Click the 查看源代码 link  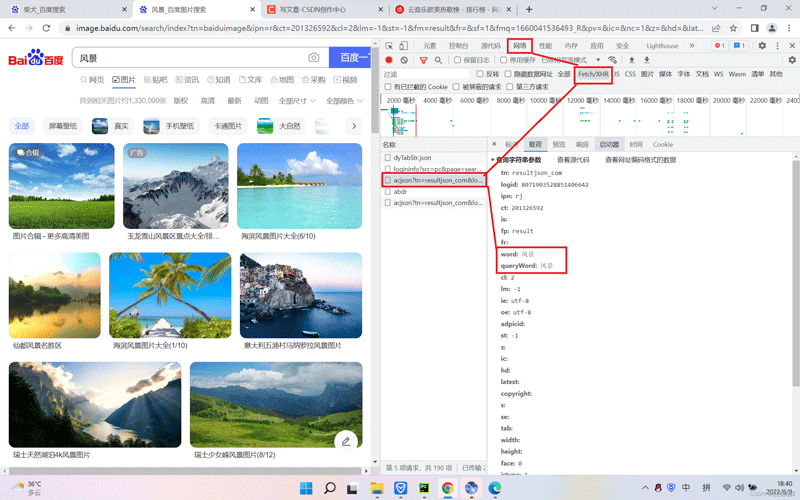pos(573,160)
